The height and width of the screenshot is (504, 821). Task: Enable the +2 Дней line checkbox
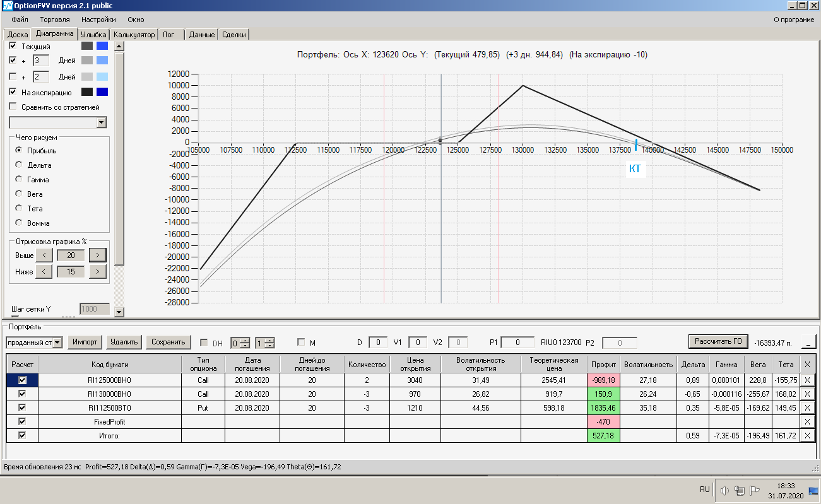[x=13, y=77]
